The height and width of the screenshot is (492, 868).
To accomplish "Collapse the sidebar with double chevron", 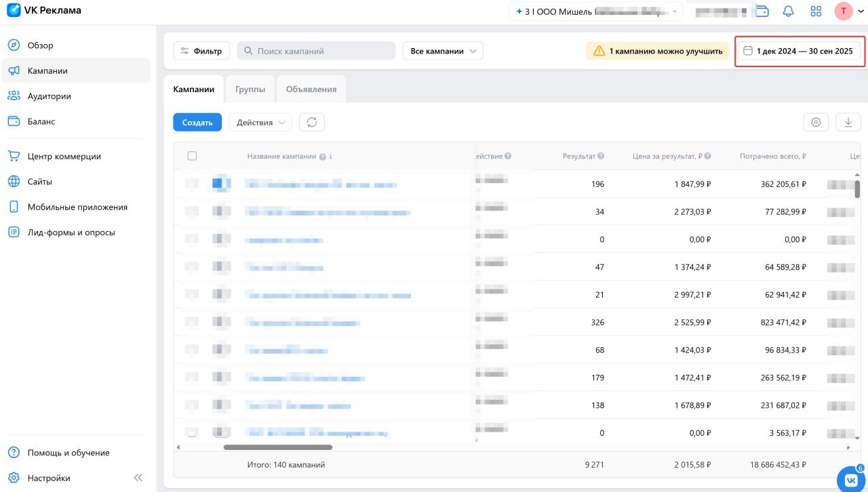I will (x=138, y=478).
